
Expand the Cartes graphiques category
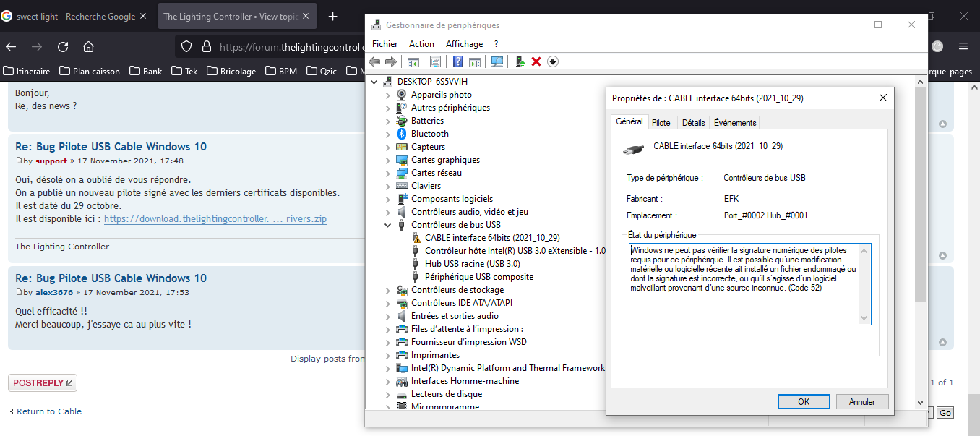tap(387, 160)
